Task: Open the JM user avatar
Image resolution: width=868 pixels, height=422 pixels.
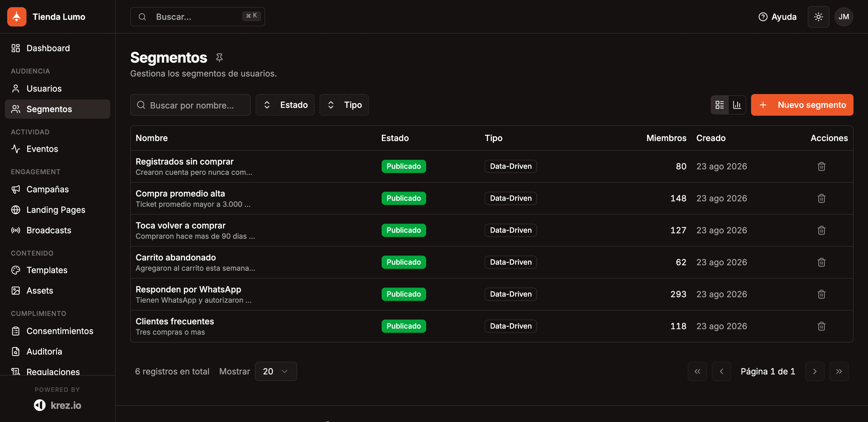Action: pyautogui.click(x=844, y=17)
